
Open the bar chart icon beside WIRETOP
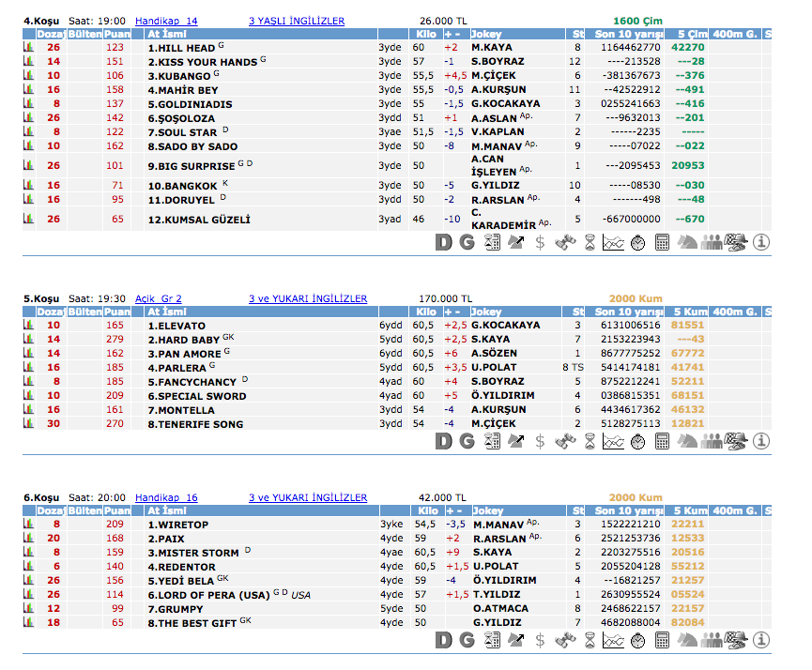click(28, 525)
